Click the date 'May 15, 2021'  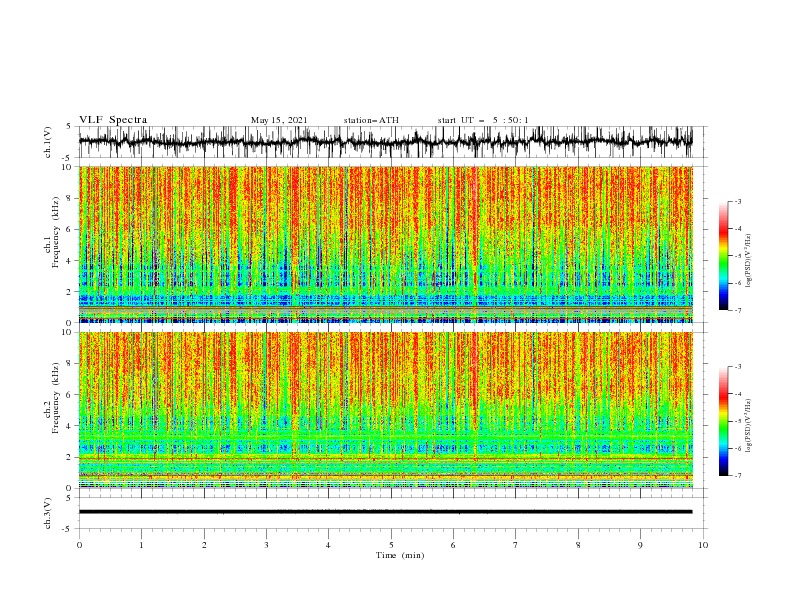tap(279, 120)
